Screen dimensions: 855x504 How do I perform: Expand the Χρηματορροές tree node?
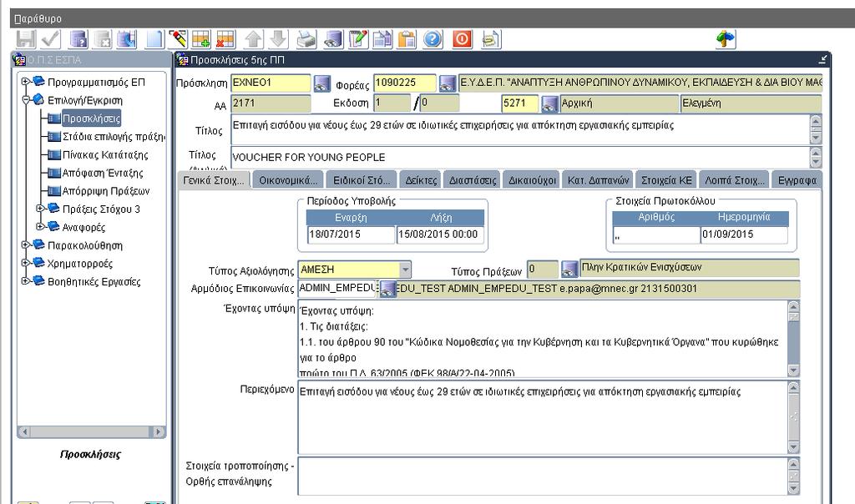tap(25, 263)
